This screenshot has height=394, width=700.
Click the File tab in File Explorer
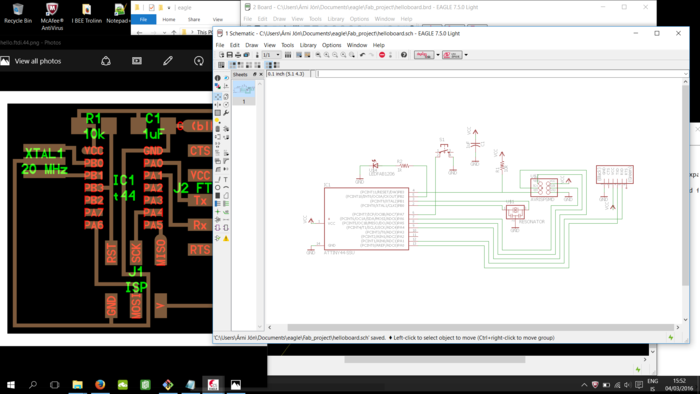tap(143, 19)
